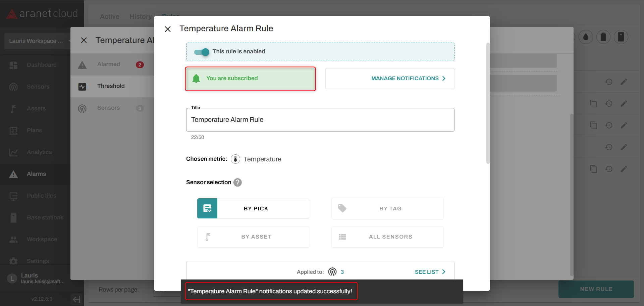Click the Sensor selection help icon
This screenshot has width=644, height=306.
[237, 183]
